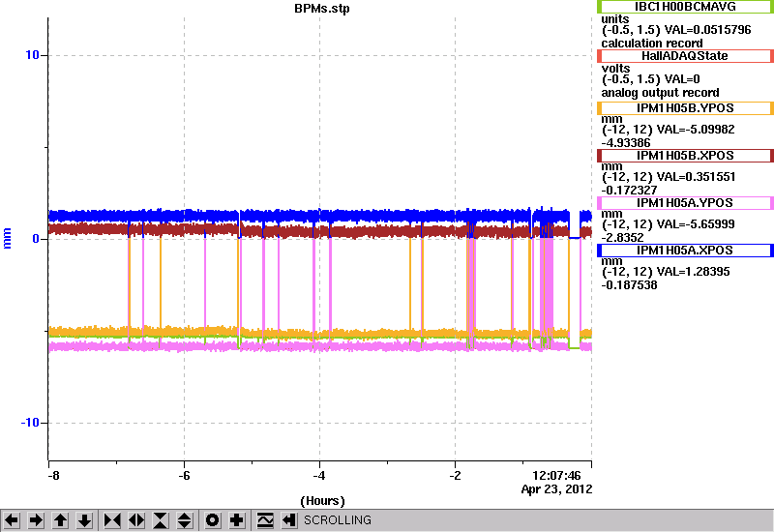Click the circle icon in the toolbar

tap(213, 520)
